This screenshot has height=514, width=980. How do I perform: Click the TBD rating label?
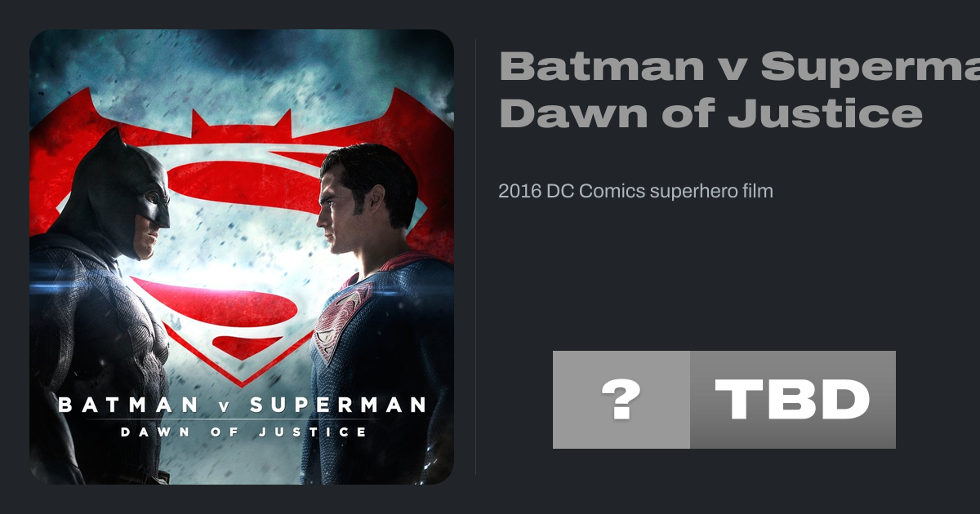[792, 400]
